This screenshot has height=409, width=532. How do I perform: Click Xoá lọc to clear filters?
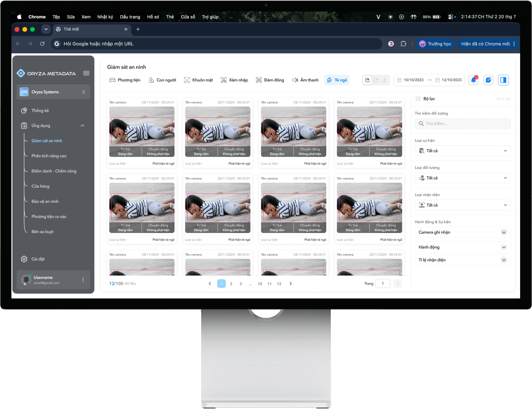click(x=503, y=99)
